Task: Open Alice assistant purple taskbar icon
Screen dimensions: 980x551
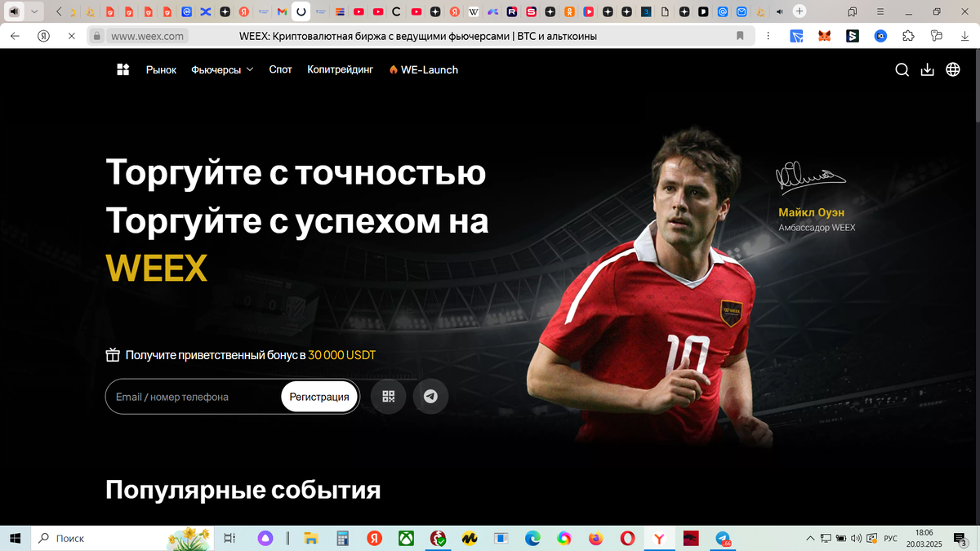Action: (x=265, y=538)
